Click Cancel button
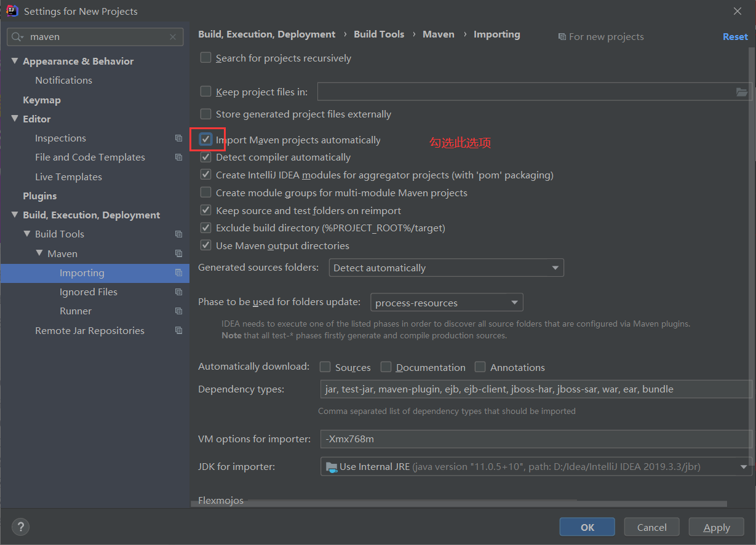 651,527
